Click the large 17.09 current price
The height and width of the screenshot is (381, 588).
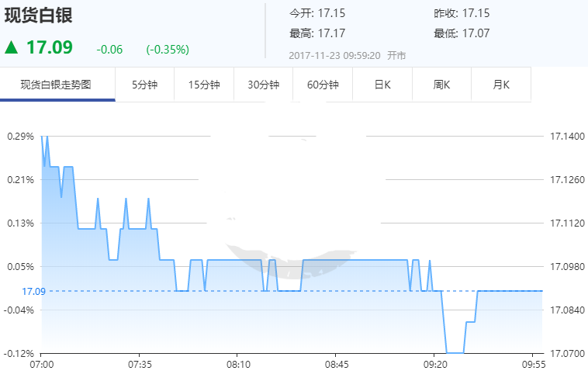click(50, 47)
